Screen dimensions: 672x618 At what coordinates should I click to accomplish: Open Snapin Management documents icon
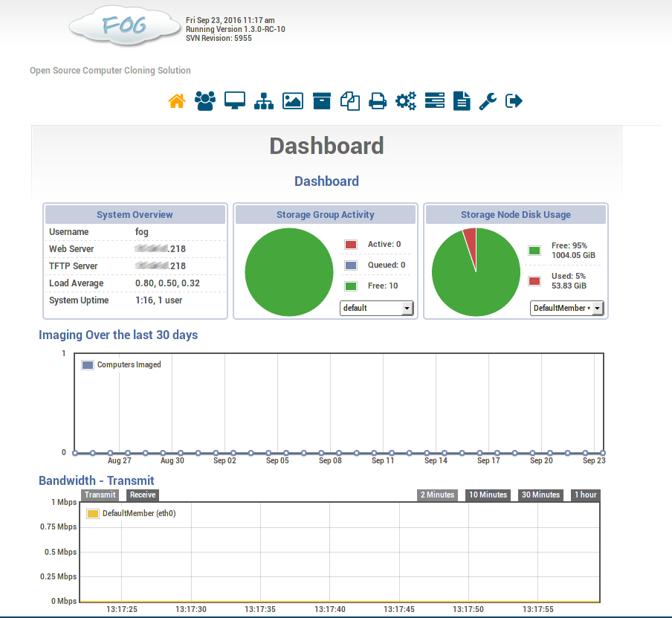click(x=350, y=101)
